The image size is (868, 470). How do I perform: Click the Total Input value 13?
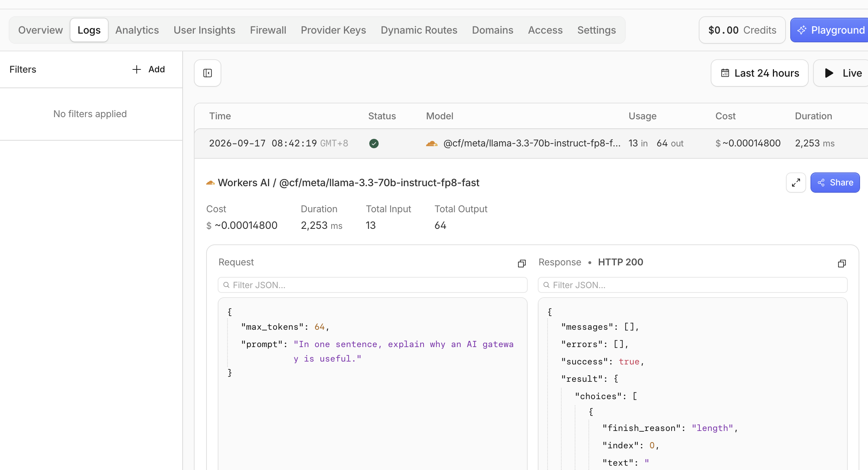click(x=371, y=225)
